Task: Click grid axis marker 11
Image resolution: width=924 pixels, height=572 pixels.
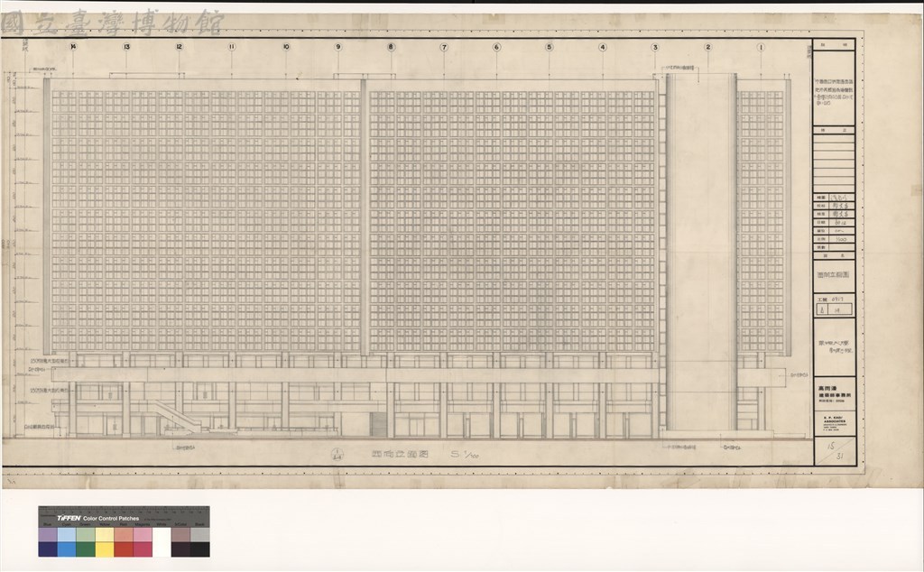Action: [x=232, y=47]
